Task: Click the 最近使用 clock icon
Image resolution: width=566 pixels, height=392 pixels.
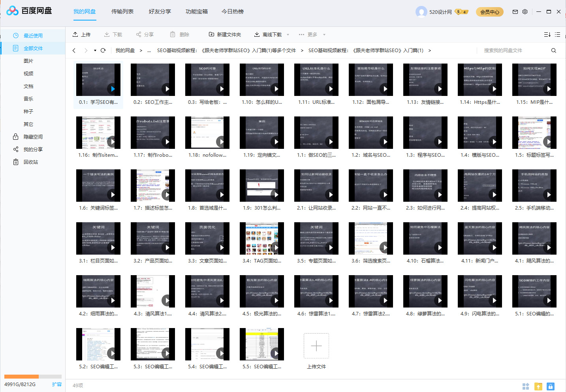Action: (16, 36)
